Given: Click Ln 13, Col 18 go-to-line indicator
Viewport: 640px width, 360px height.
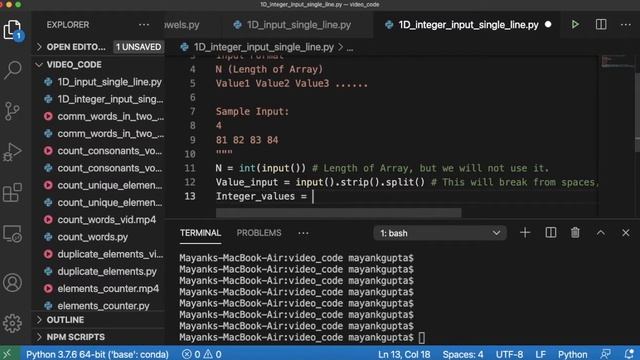Looking at the screenshot, I should coord(404,354).
